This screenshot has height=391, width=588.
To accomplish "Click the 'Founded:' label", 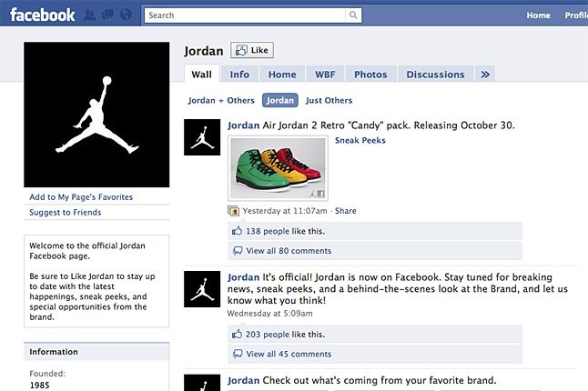I will point(47,374).
